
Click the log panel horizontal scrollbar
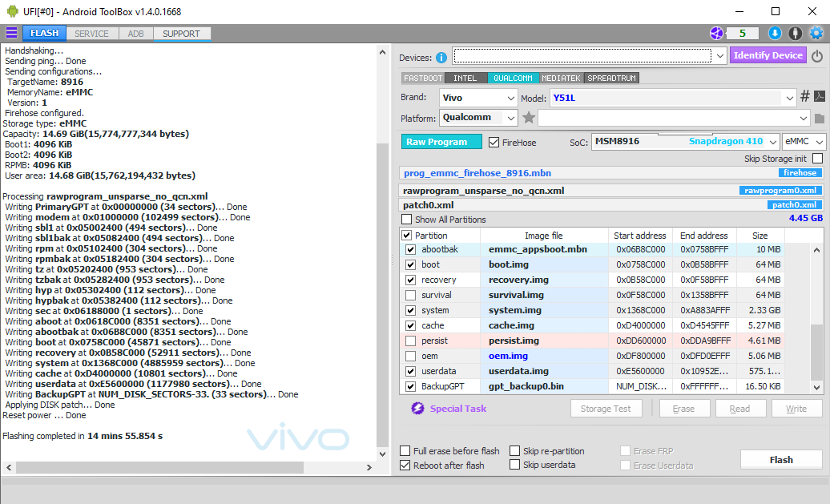click(x=190, y=467)
